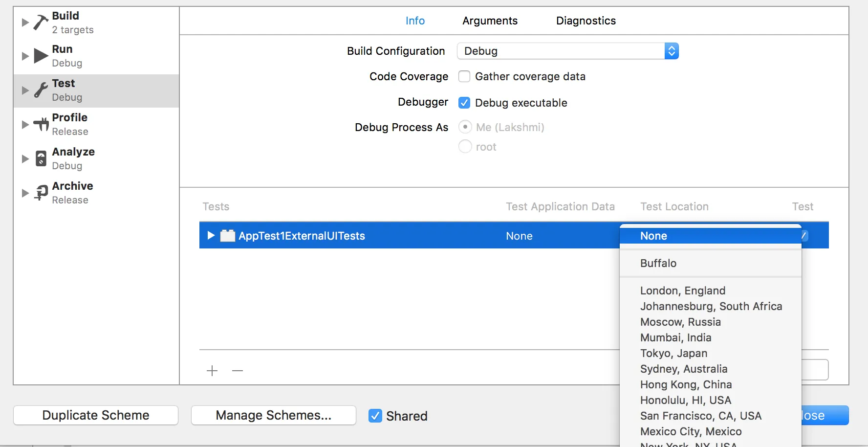The height and width of the screenshot is (447, 868).
Task: Switch to the Arguments tab
Action: coord(490,21)
